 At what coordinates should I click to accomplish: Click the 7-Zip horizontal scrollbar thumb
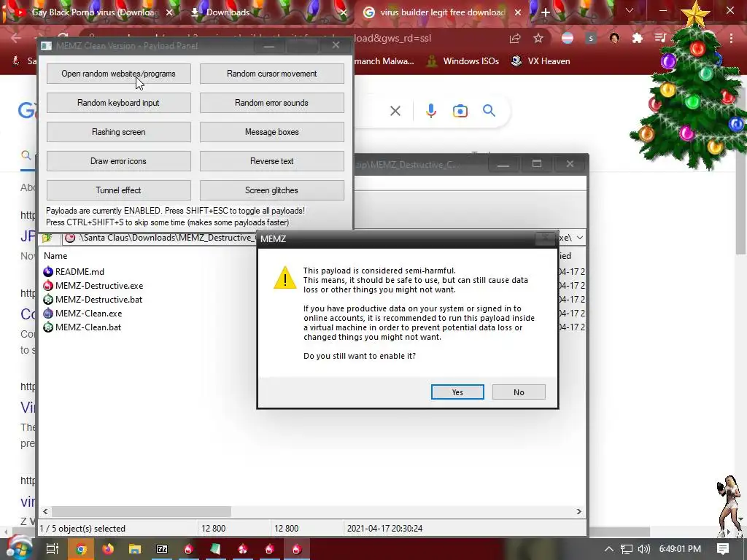pyautogui.click(x=142, y=511)
